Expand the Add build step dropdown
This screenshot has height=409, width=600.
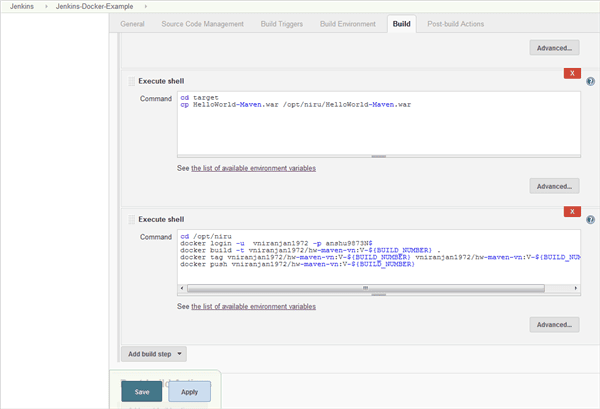tap(154, 353)
